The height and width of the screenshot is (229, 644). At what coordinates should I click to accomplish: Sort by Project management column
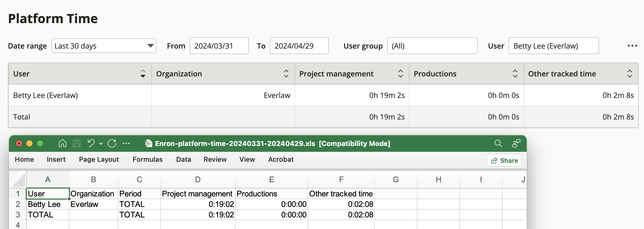(400, 74)
